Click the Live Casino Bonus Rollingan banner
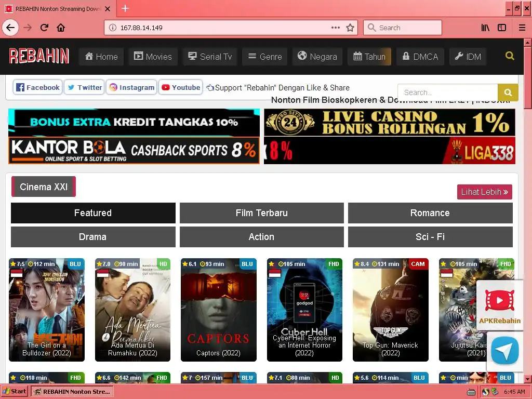 pos(390,122)
